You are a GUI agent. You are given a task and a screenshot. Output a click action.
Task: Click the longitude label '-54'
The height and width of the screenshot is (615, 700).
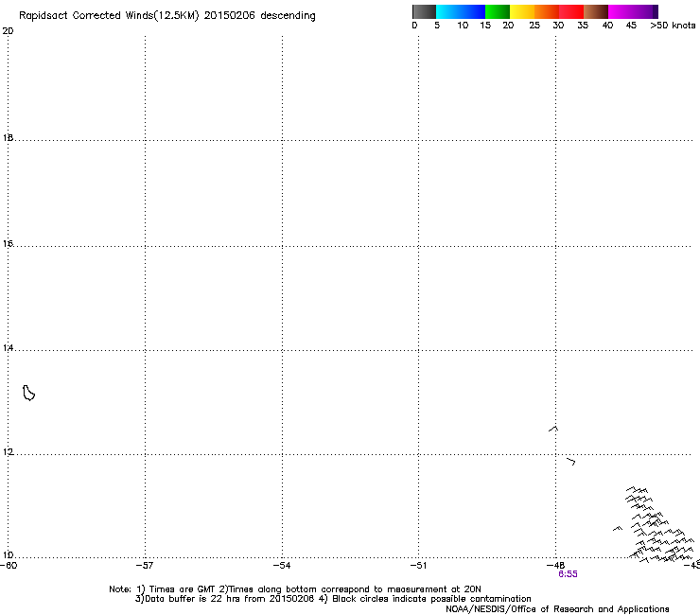click(x=282, y=566)
